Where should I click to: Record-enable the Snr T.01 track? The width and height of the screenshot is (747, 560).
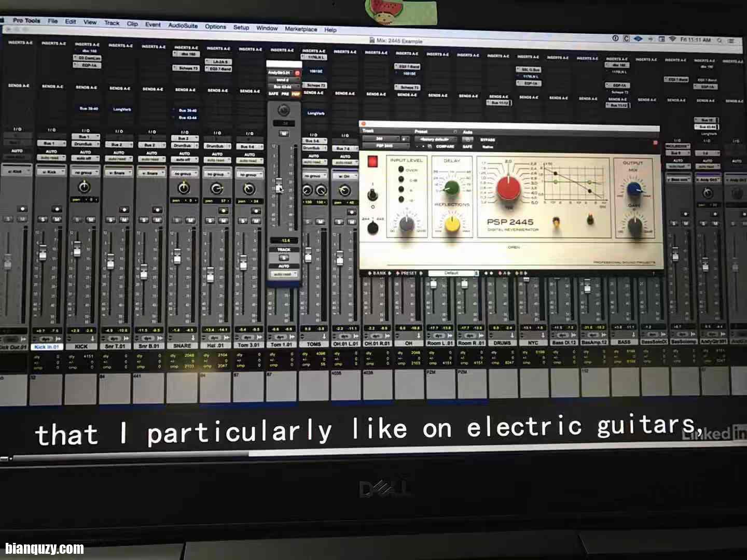[123, 209]
